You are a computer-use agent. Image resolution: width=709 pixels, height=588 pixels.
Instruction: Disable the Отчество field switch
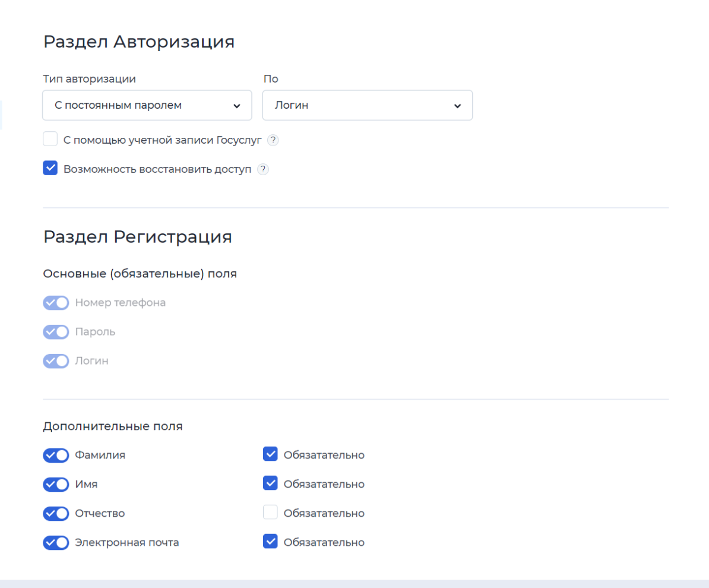pos(56,513)
